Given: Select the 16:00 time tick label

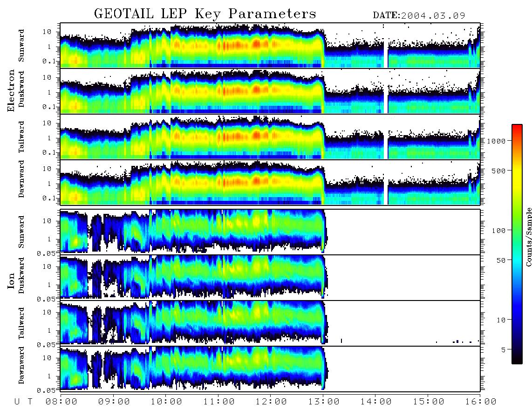Looking at the screenshot, I should pos(481,402).
